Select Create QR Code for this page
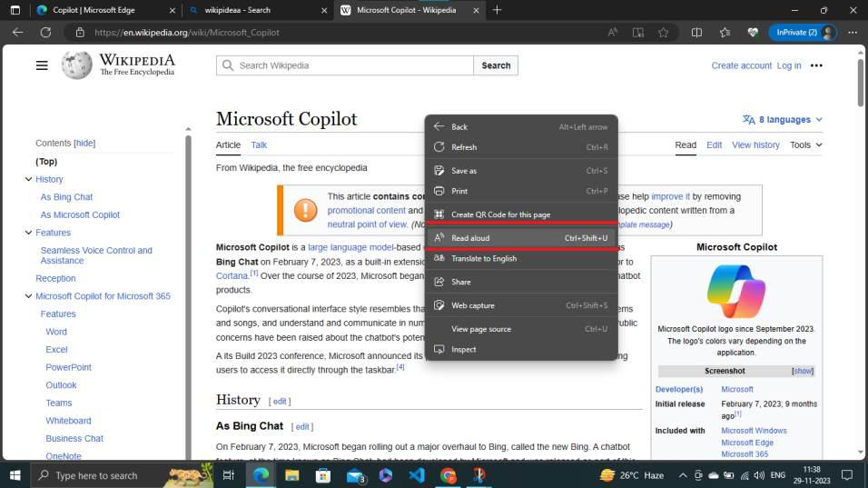 point(521,214)
